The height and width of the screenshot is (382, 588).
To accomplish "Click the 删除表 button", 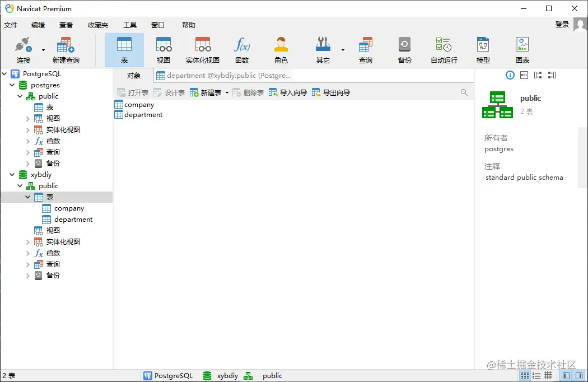I will click(x=248, y=92).
